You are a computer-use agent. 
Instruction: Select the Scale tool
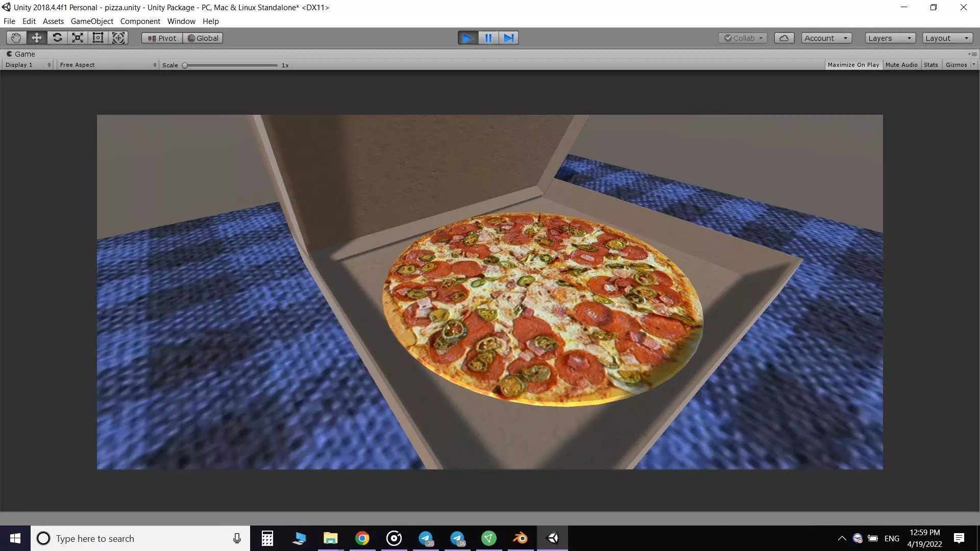[78, 38]
